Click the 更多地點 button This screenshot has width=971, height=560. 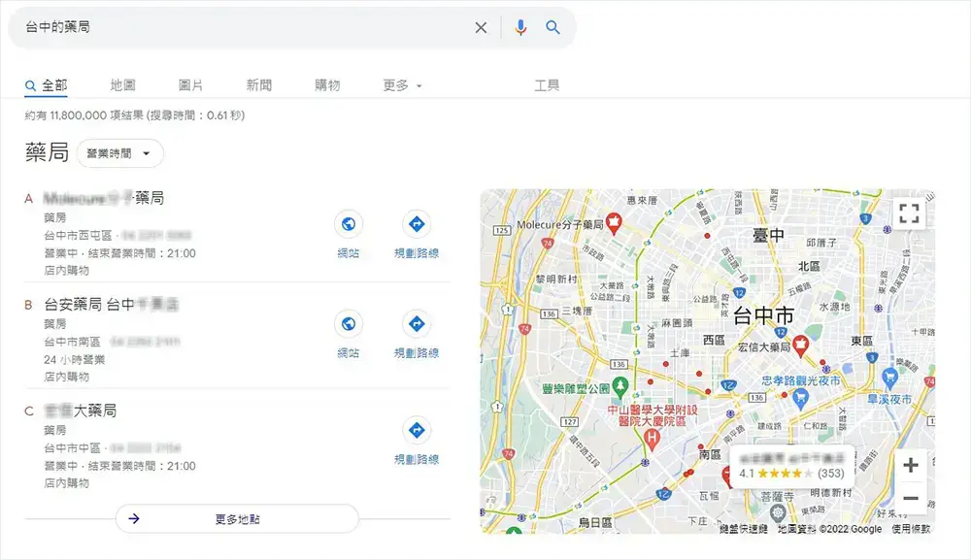coord(239,518)
